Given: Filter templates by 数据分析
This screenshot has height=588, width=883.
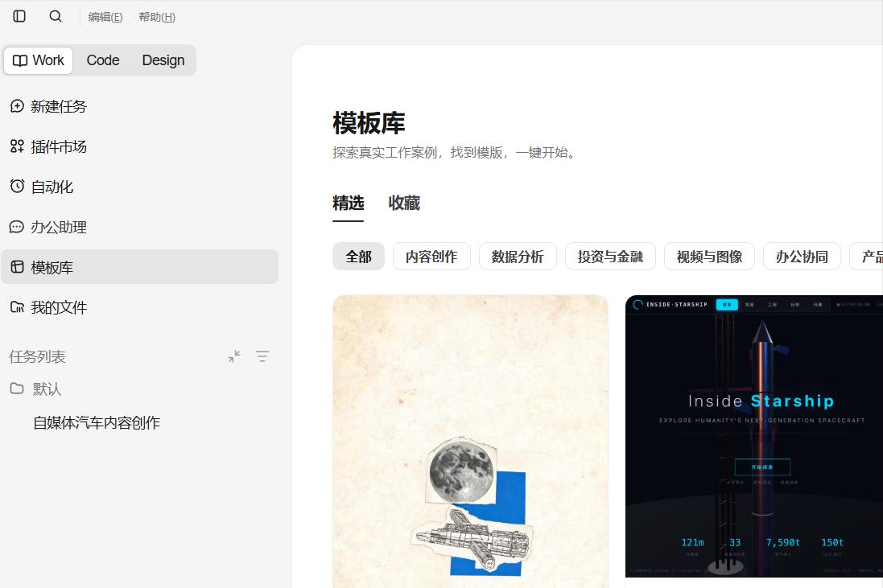Looking at the screenshot, I should pyautogui.click(x=518, y=257).
